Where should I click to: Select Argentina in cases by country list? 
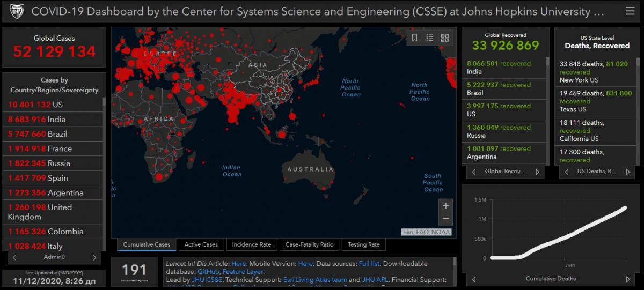pos(53,192)
